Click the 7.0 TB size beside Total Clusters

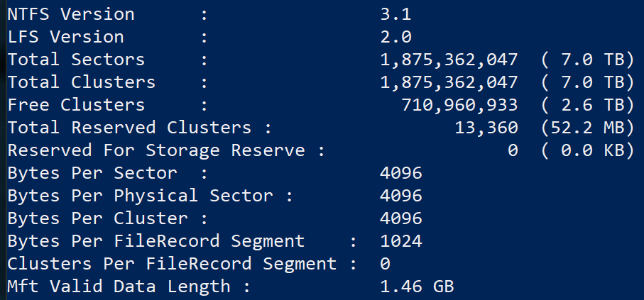(587, 82)
